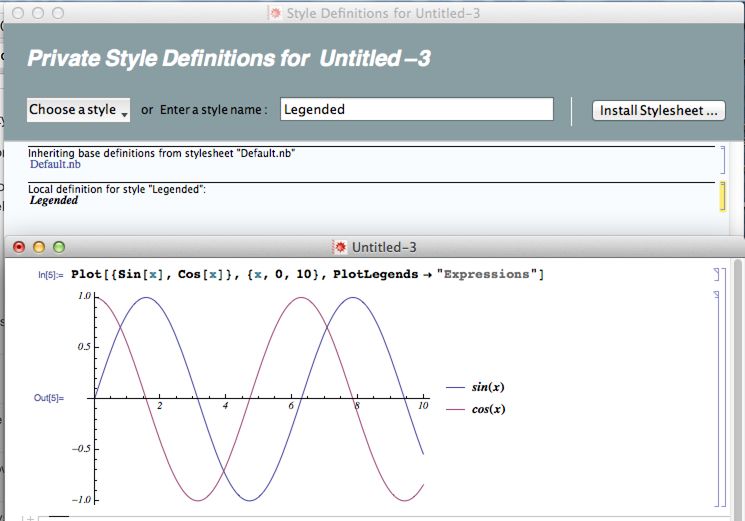Click the Style Definitions window title text
745x521 pixels.
click(383, 13)
